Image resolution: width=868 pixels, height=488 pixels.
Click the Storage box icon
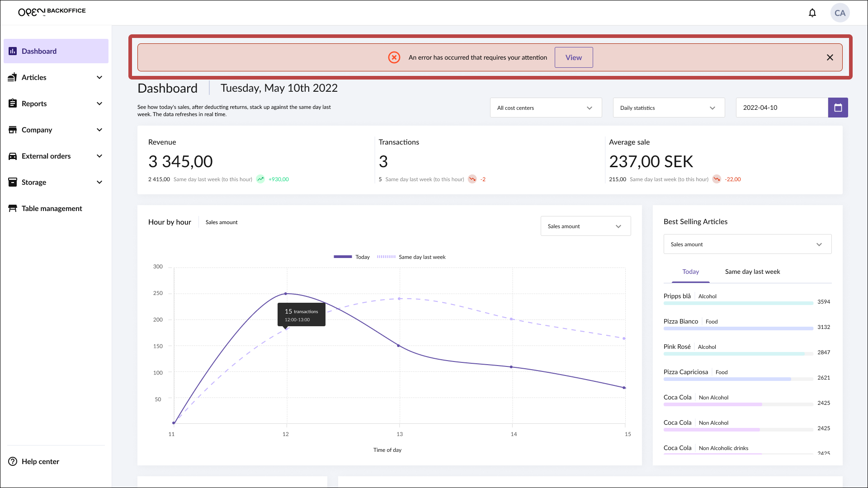click(x=13, y=182)
